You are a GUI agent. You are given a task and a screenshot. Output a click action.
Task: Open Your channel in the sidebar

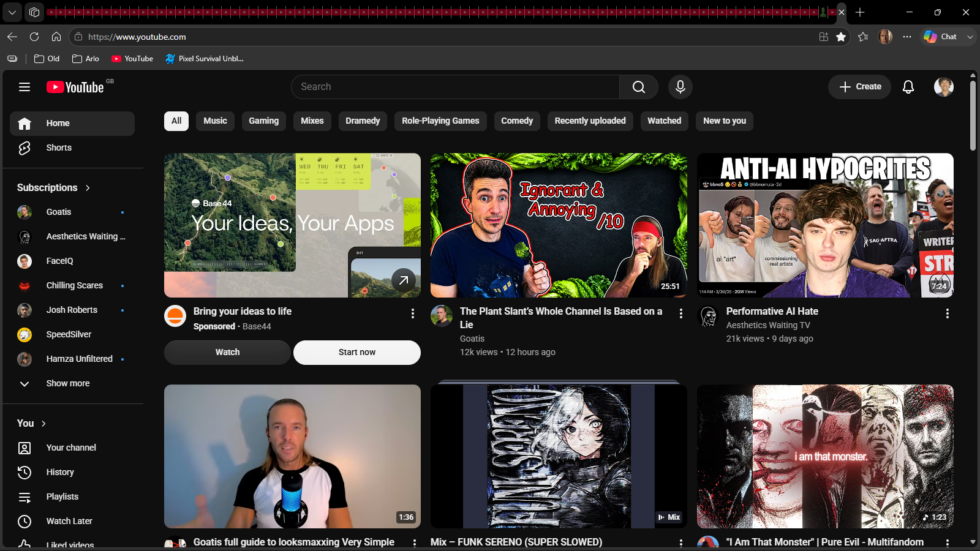72,448
